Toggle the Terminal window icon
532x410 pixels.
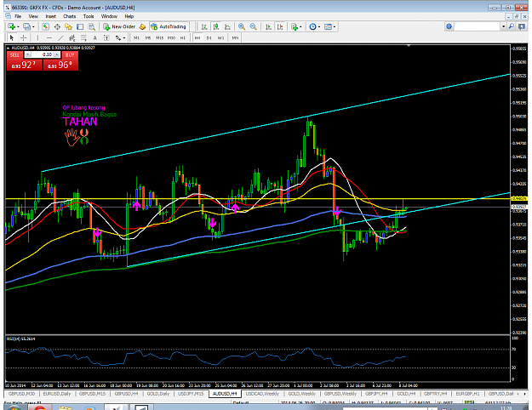tap(80, 26)
